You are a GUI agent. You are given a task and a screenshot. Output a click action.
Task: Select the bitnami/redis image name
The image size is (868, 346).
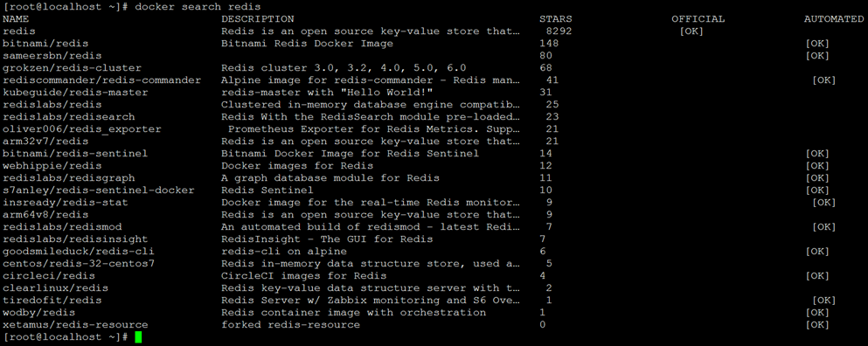[x=45, y=43]
